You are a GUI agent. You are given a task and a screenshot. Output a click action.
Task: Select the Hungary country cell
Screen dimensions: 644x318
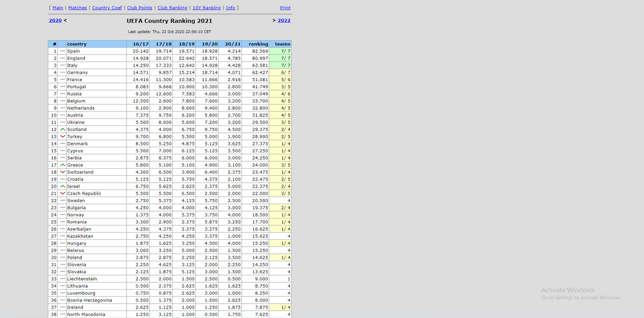tap(96, 243)
